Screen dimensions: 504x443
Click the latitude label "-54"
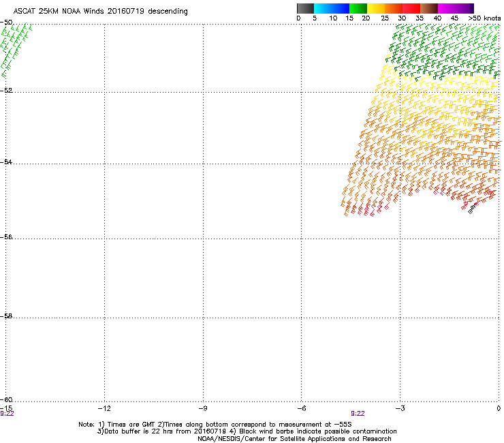click(x=6, y=162)
